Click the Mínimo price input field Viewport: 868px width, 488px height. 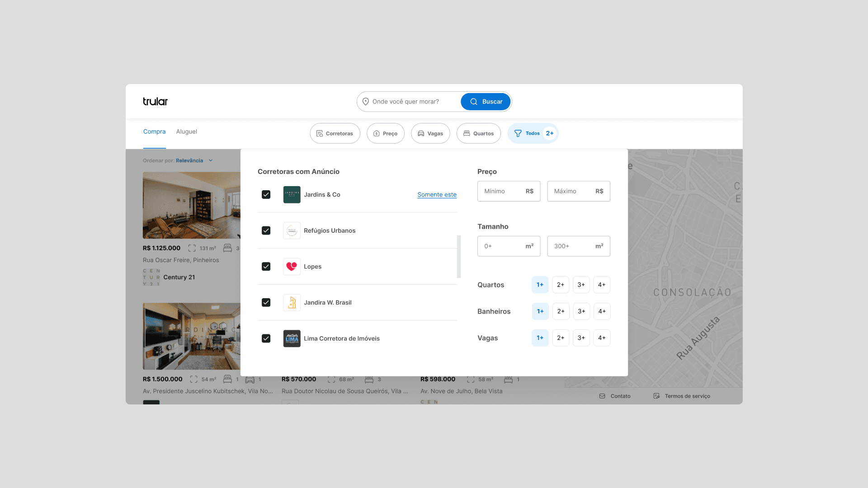[502, 192]
